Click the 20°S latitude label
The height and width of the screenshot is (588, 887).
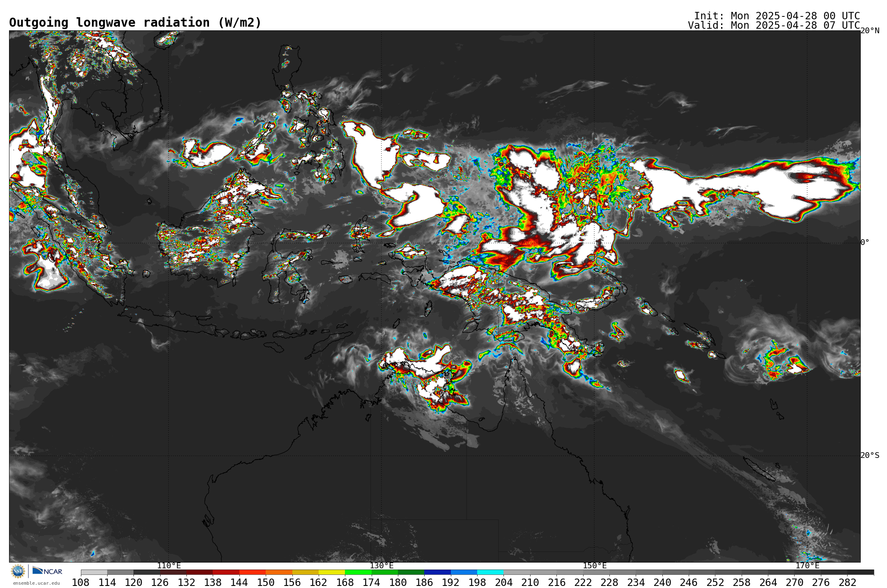tap(870, 455)
